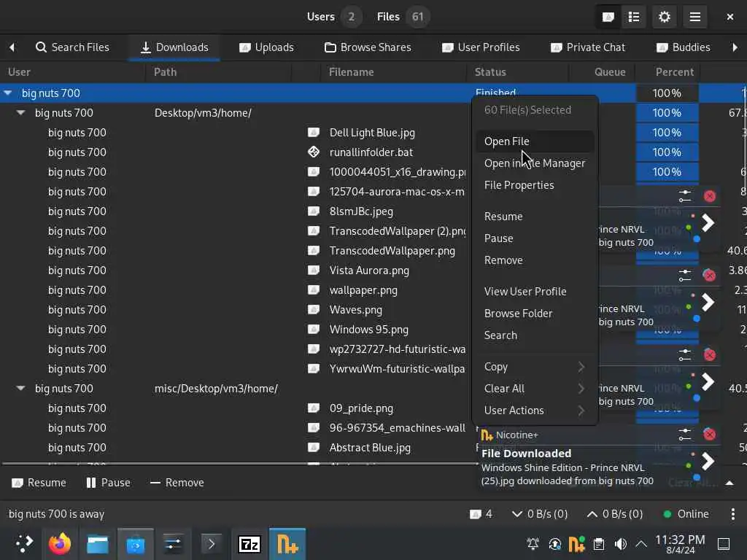
Task: Open configure sliders on Nicotine+ notification
Action: click(x=684, y=434)
